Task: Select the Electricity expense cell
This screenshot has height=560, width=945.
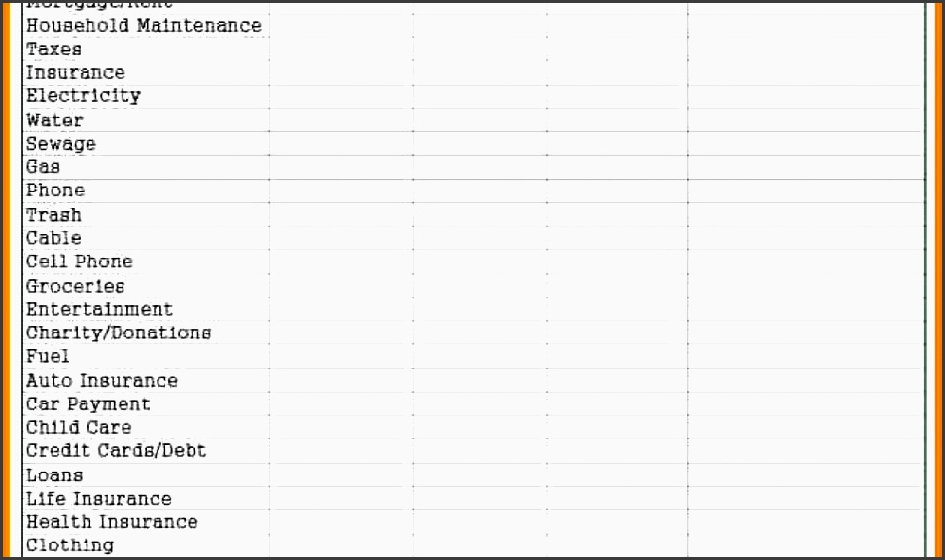Action: (x=84, y=96)
